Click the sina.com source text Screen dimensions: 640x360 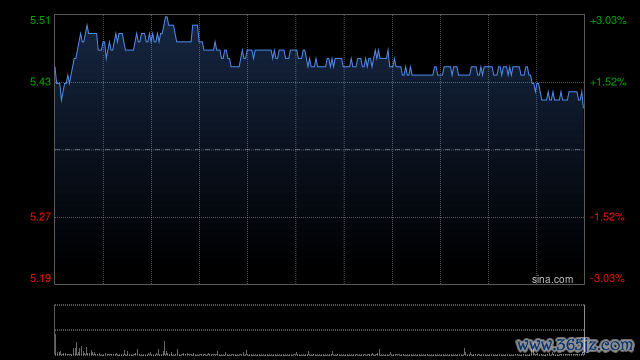click(x=552, y=279)
